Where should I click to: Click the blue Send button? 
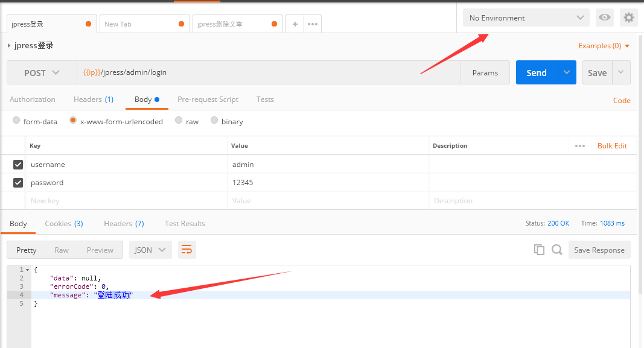point(537,72)
